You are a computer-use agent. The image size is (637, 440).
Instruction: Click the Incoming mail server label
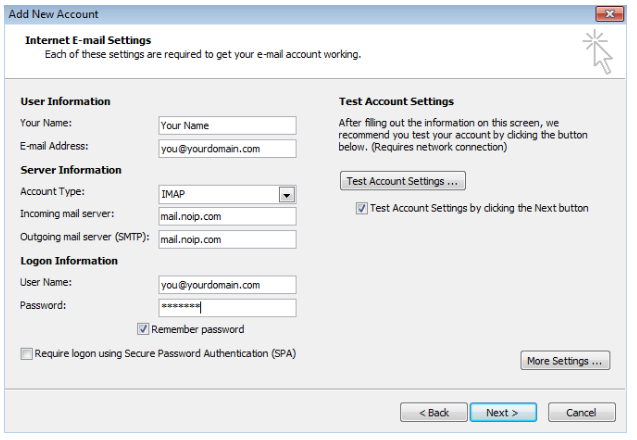(67, 214)
